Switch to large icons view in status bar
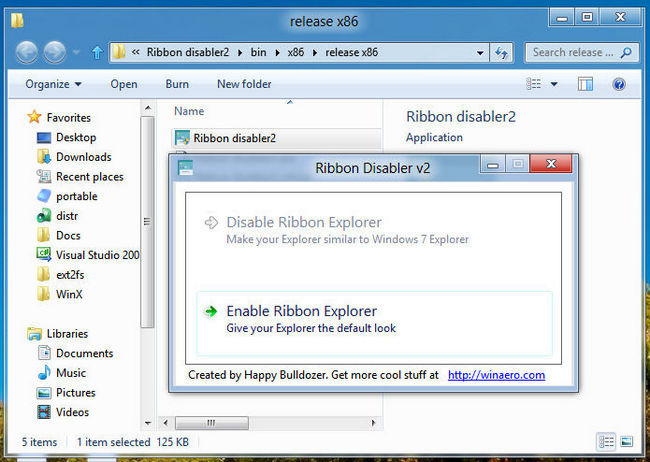650x462 pixels. pyautogui.click(x=626, y=442)
